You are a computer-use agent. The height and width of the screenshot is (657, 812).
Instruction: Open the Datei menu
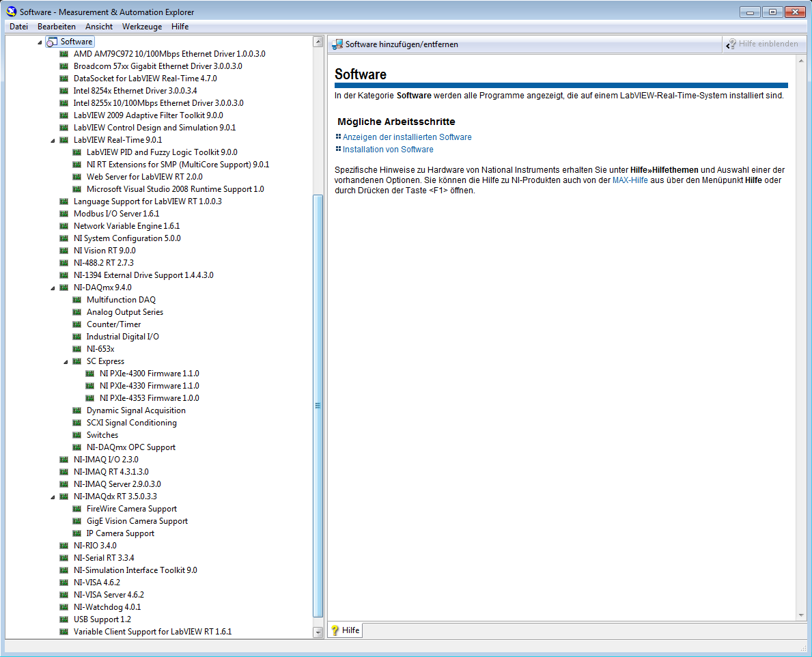[18, 27]
